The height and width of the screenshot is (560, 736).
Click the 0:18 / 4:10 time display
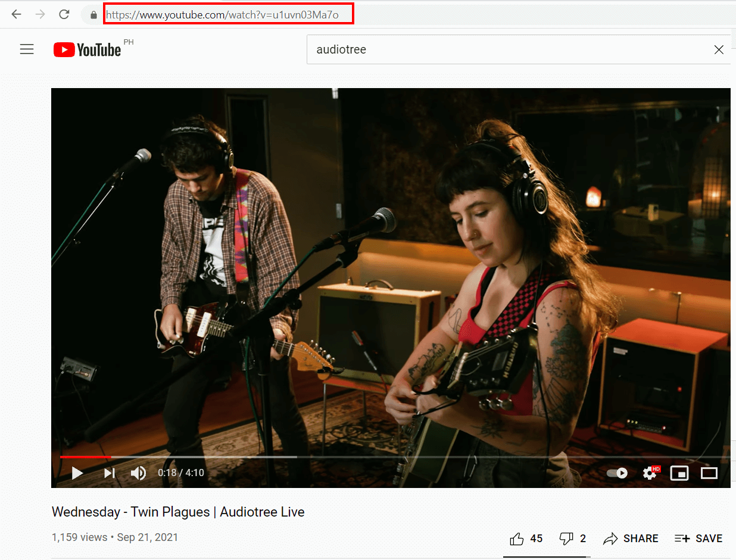pos(181,473)
